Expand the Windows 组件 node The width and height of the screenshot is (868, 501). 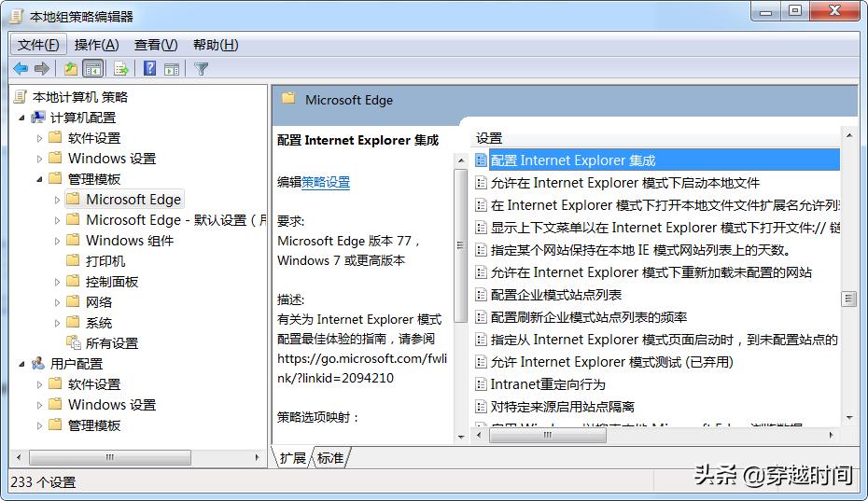[x=57, y=241]
